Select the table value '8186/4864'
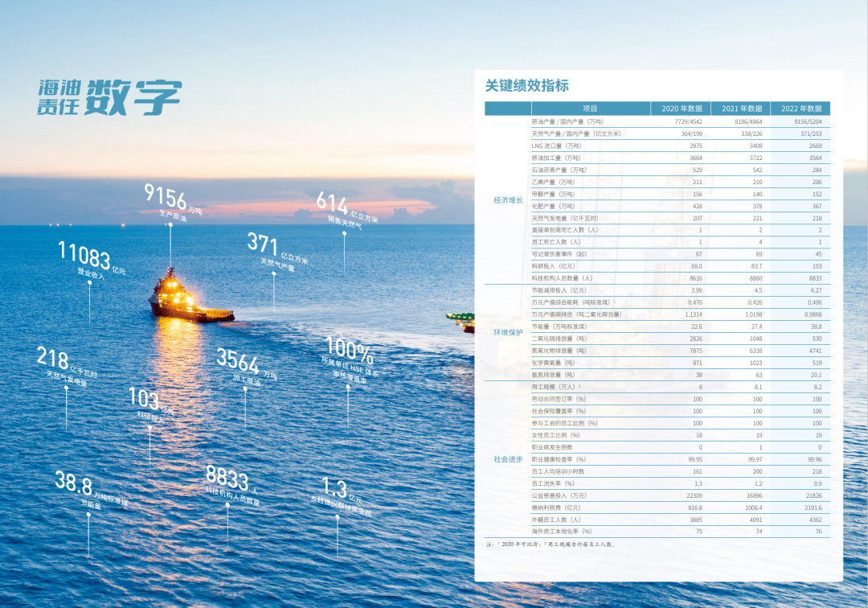The image size is (868, 608). [748, 121]
